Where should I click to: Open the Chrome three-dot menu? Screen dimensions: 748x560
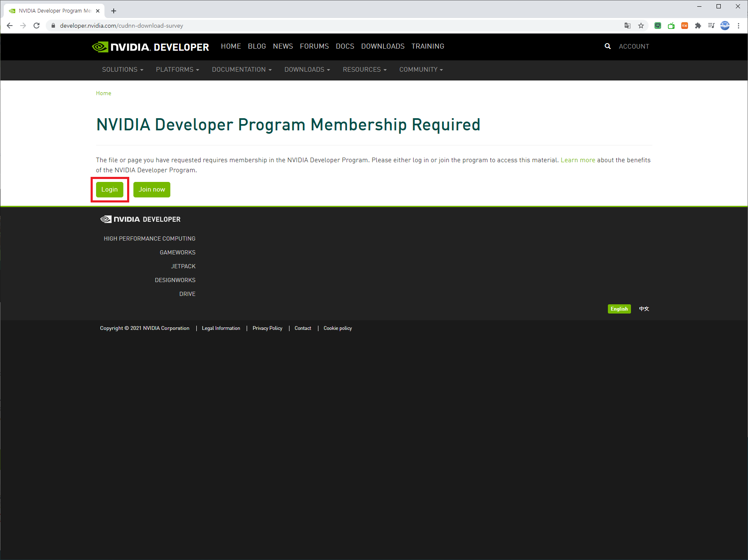point(738,26)
